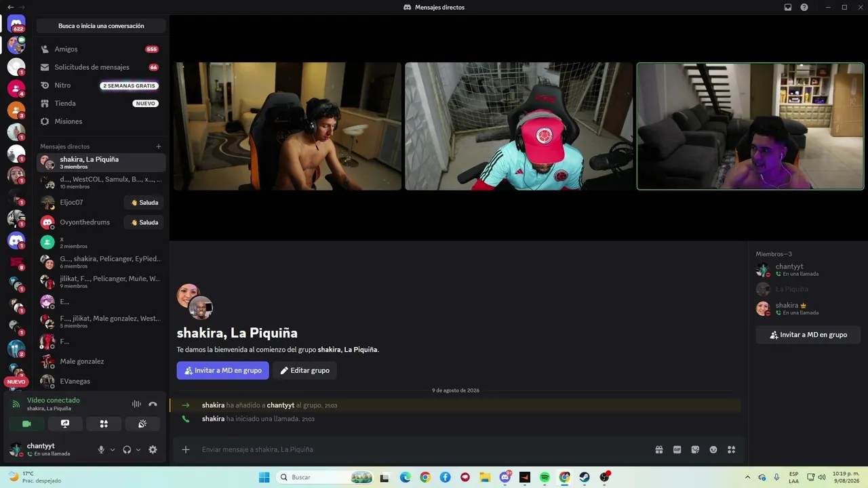
Task: Open the sticker picker
Action: (695, 449)
